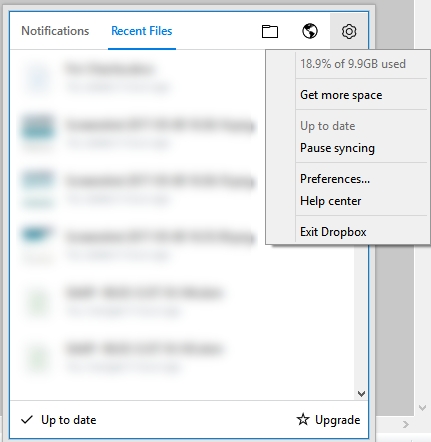Switch to the Notifications tab
This screenshot has width=431, height=442.
(55, 31)
